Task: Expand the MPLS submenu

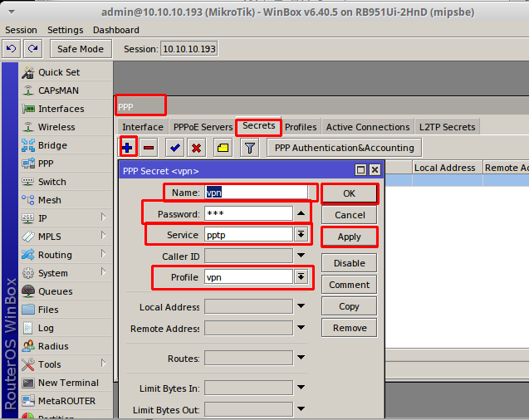Action: 104,236
